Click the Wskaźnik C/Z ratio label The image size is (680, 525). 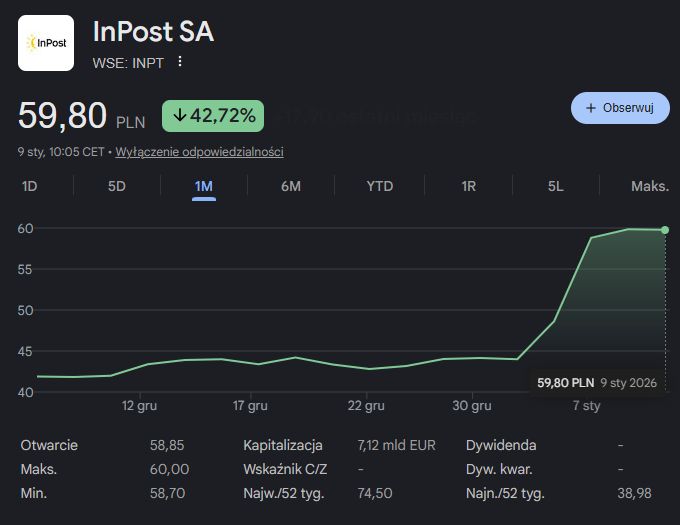pos(285,469)
